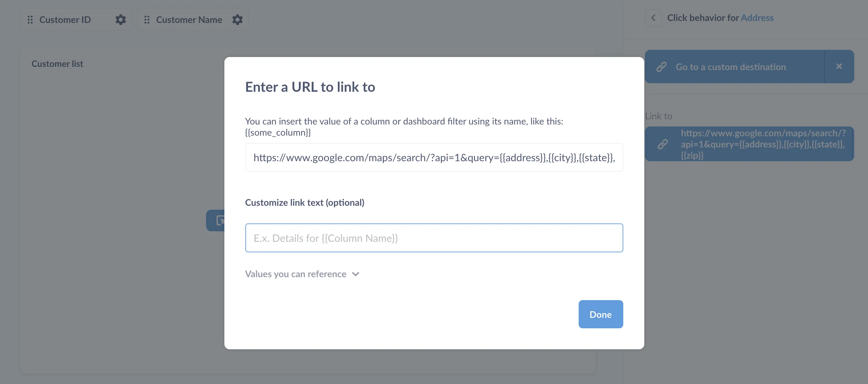This screenshot has height=384, width=868.
Task: Click the link icon beside Go to a custom destination
Action: click(x=661, y=67)
